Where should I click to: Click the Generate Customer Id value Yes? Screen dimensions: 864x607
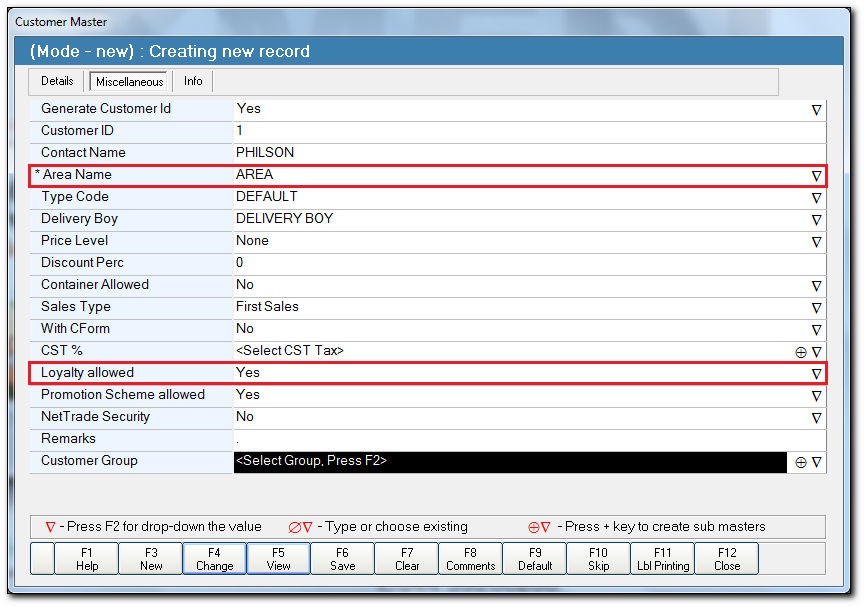[249, 109]
